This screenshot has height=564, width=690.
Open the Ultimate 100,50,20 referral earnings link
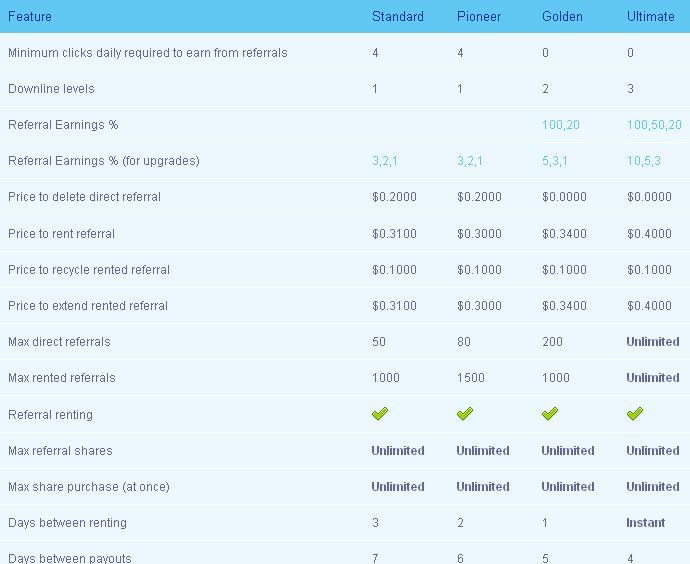[654, 125]
